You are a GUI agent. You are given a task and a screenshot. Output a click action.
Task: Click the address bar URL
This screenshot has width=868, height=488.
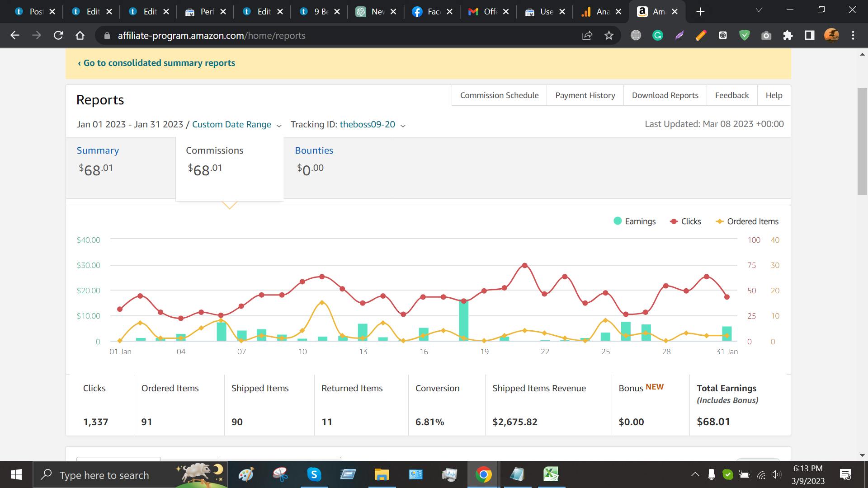coord(212,36)
